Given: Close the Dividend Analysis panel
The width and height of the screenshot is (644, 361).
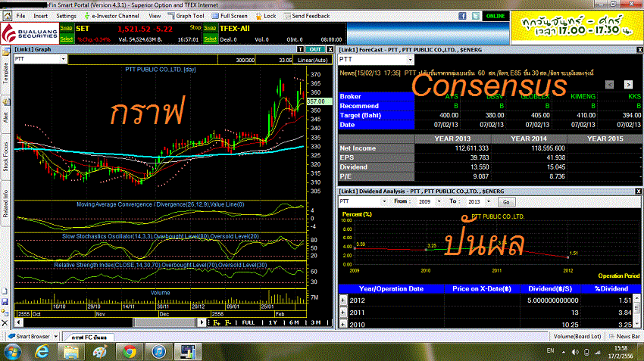Looking at the screenshot, I should pos(638,191).
